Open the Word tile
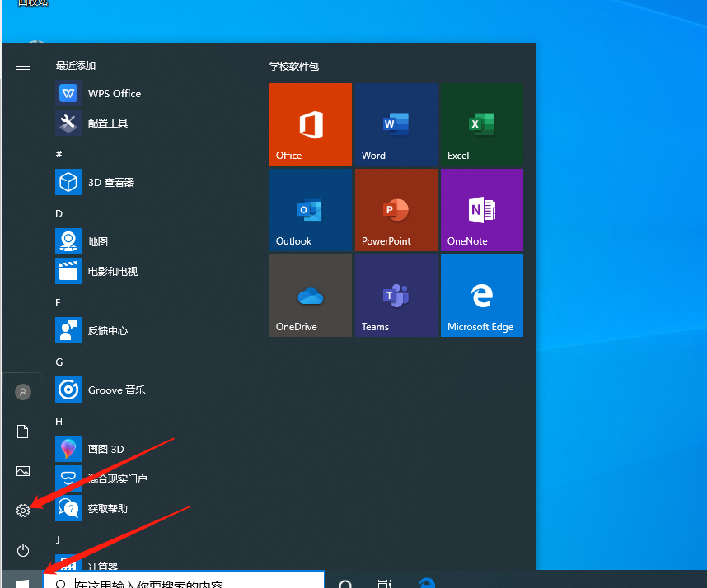 396,124
